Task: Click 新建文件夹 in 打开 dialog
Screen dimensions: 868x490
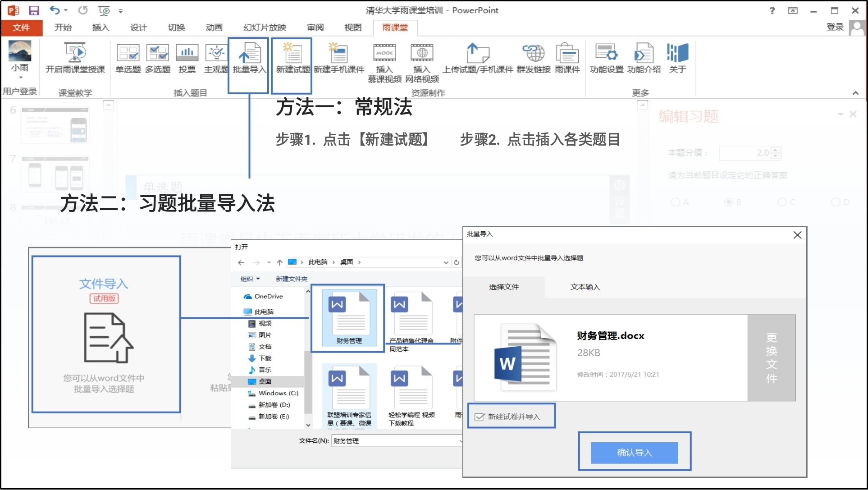Action: (292, 279)
